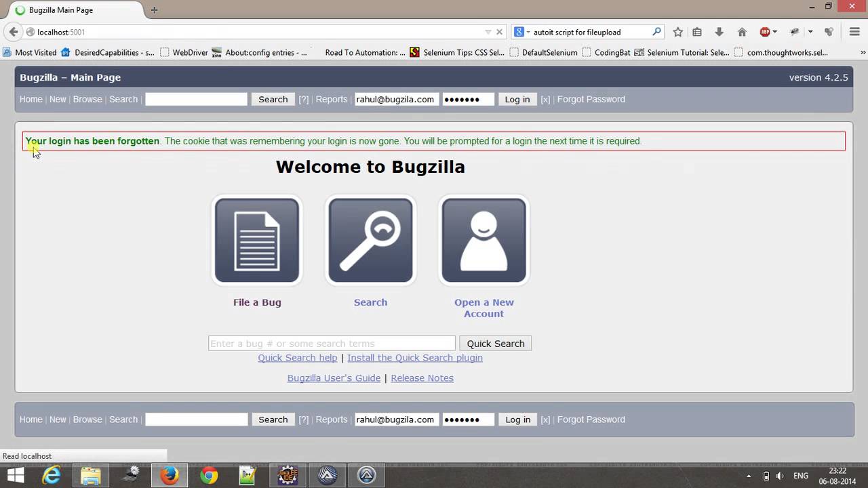The image size is (868, 488).
Task: Click the volume speaker tray icon
Action: point(780,476)
